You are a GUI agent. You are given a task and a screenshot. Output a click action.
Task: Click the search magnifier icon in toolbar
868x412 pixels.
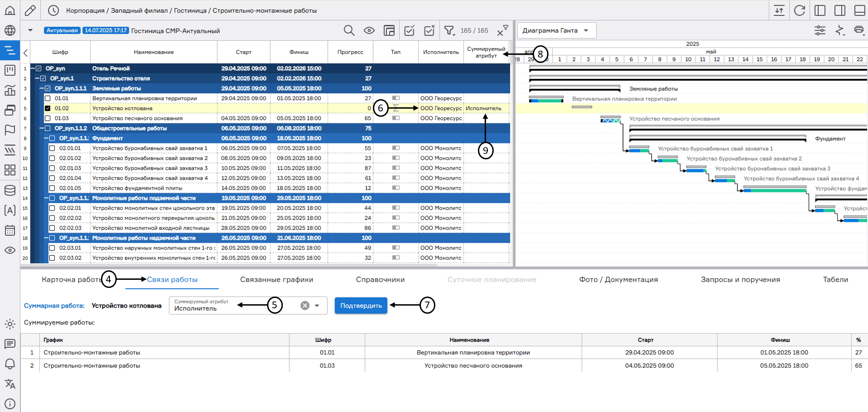click(349, 30)
